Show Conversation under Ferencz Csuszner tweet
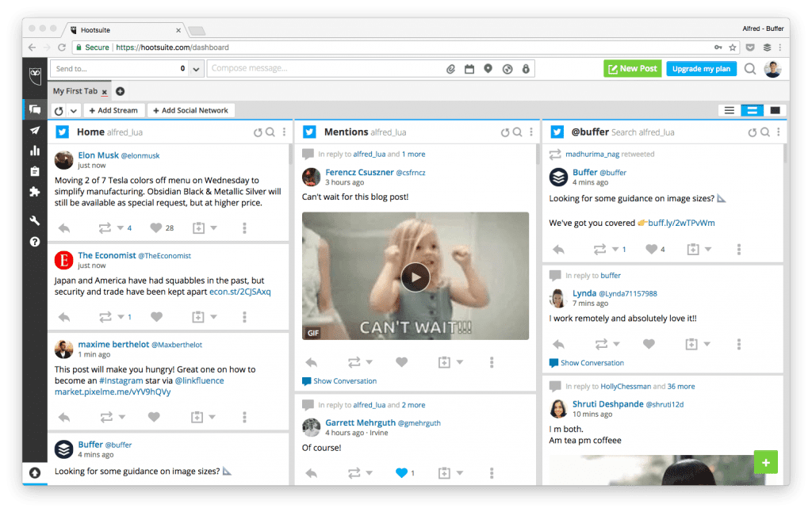Image resolution: width=812 pixels, height=512 pixels. click(x=339, y=381)
